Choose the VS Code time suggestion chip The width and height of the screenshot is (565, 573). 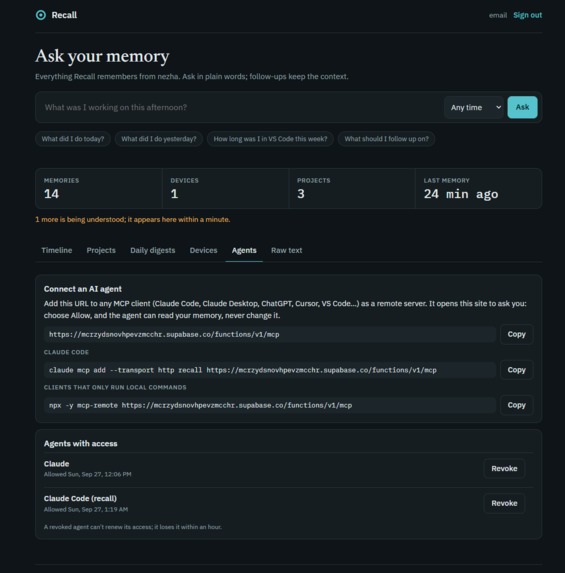pos(270,139)
